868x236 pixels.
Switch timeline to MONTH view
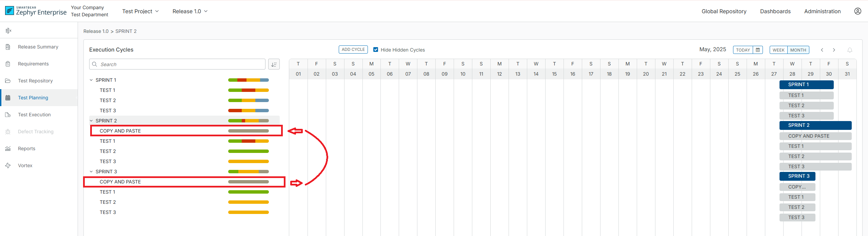coord(798,50)
